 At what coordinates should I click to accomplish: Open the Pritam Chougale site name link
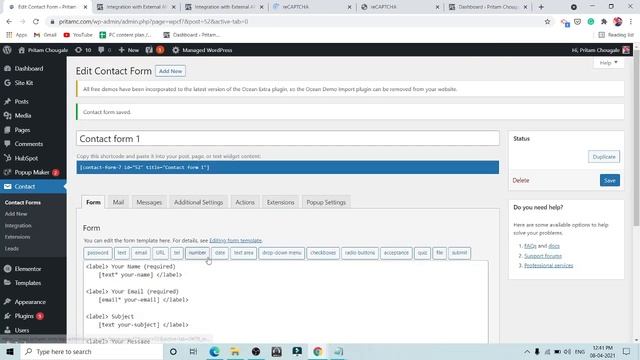[x=44, y=50]
